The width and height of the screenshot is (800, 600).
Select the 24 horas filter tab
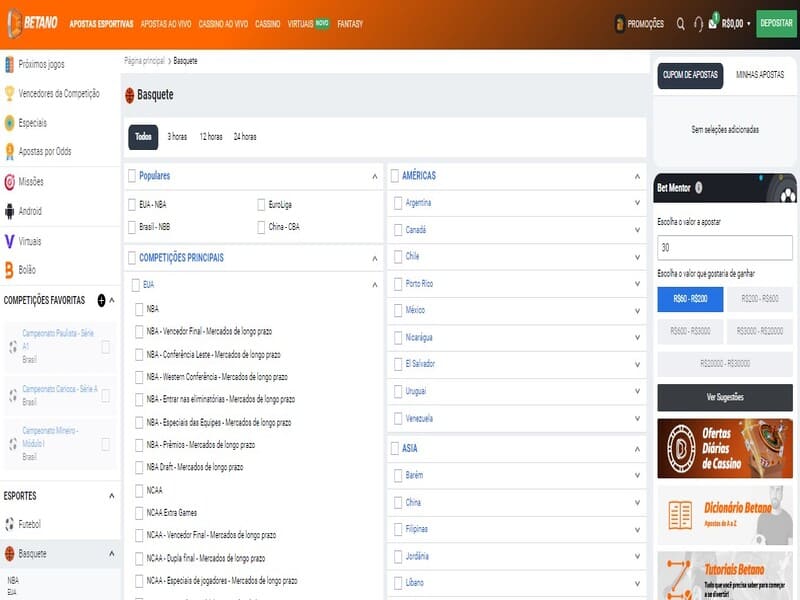click(245, 137)
